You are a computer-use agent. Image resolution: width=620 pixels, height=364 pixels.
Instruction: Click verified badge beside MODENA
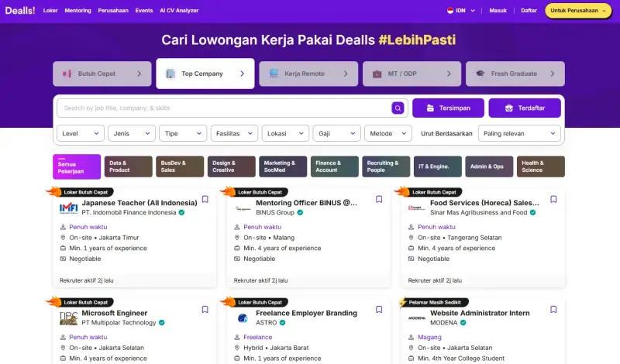pos(463,322)
